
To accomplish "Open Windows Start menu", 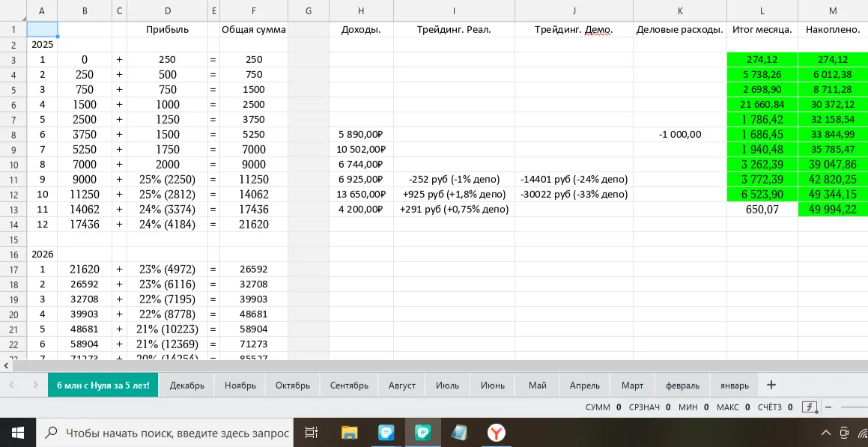I will [x=18, y=433].
